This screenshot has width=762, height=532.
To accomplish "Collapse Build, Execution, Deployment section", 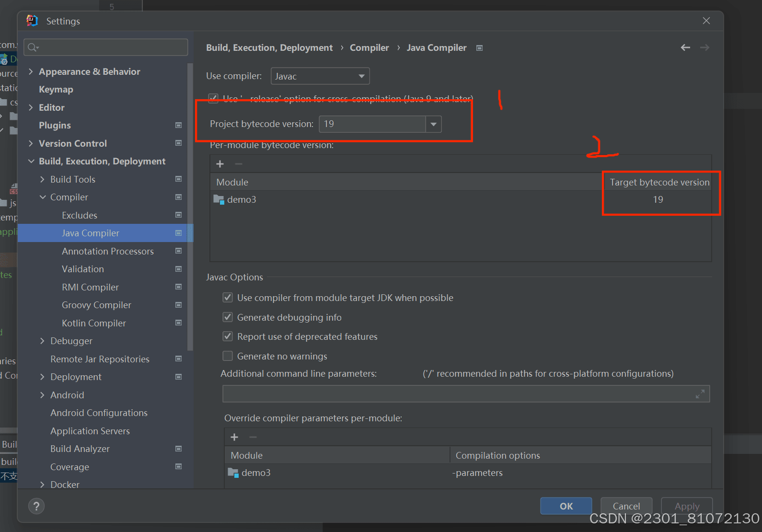I will pos(31,161).
